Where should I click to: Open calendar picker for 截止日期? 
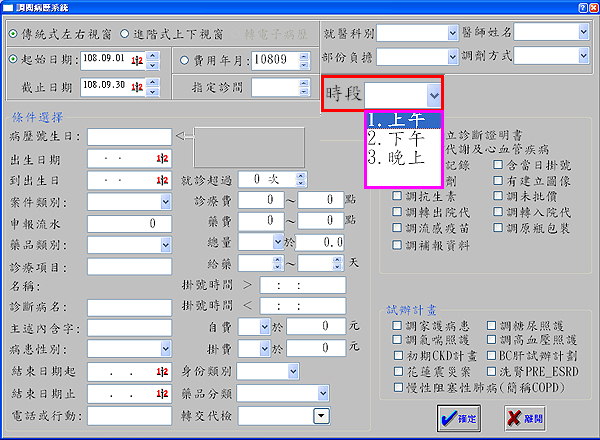point(137,86)
